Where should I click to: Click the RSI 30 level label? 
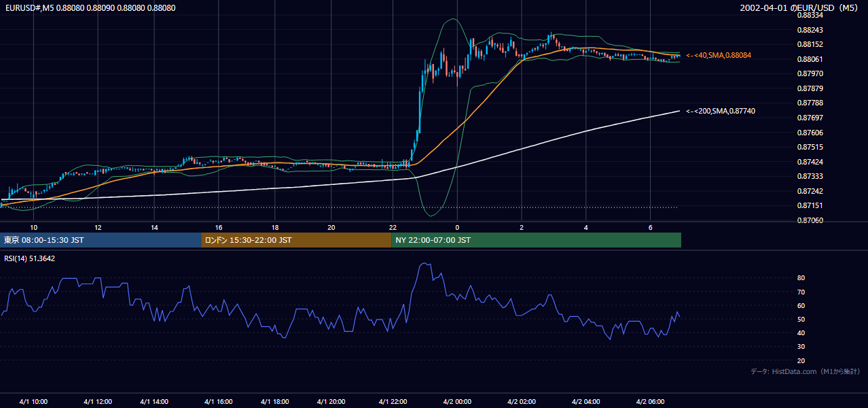coord(801,347)
